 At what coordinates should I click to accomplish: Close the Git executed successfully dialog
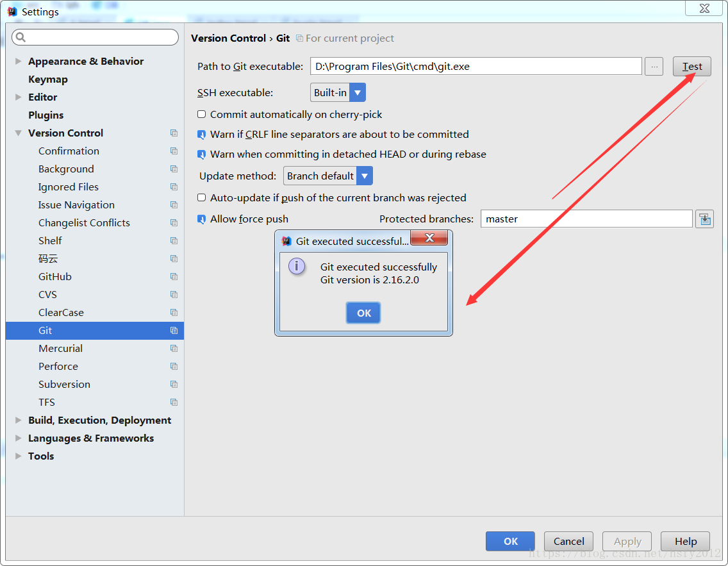tap(429, 238)
